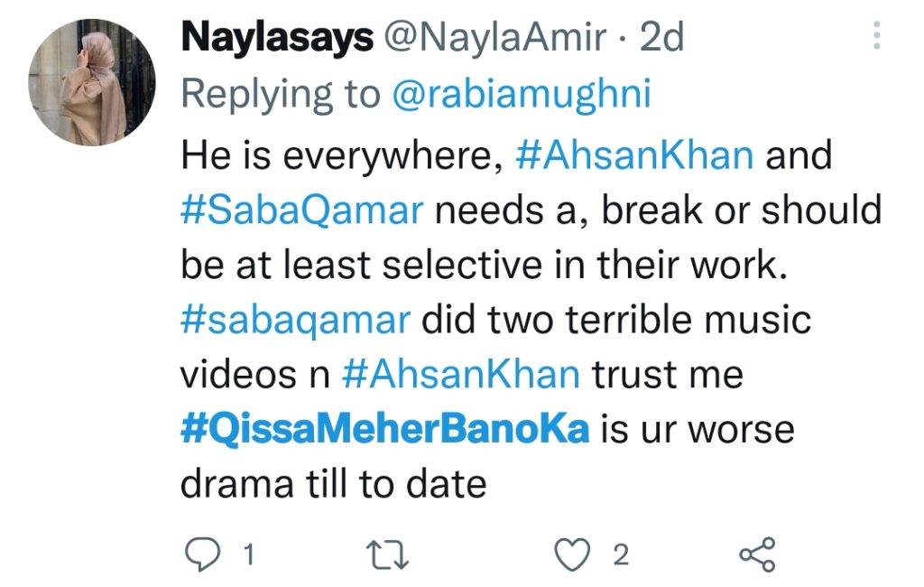Visit the @NaylaAmir handle
This screenshot has height=587, width=924.
point(495,37)
